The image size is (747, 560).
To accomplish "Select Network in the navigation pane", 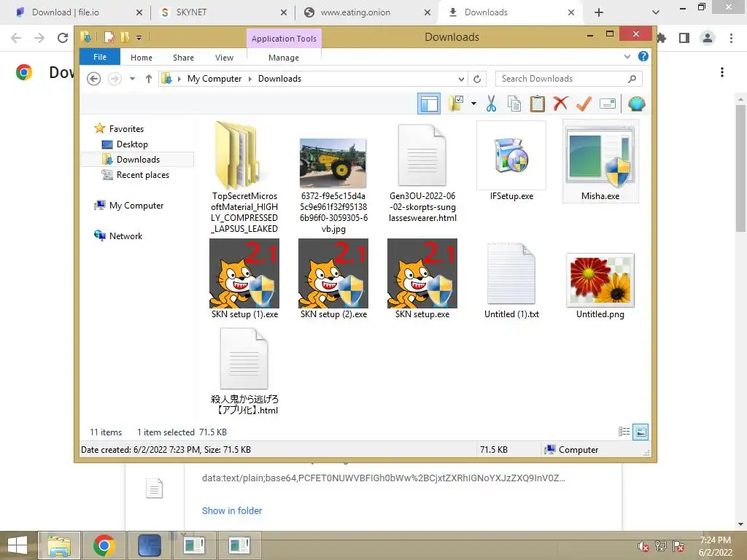I will point(125,236).
